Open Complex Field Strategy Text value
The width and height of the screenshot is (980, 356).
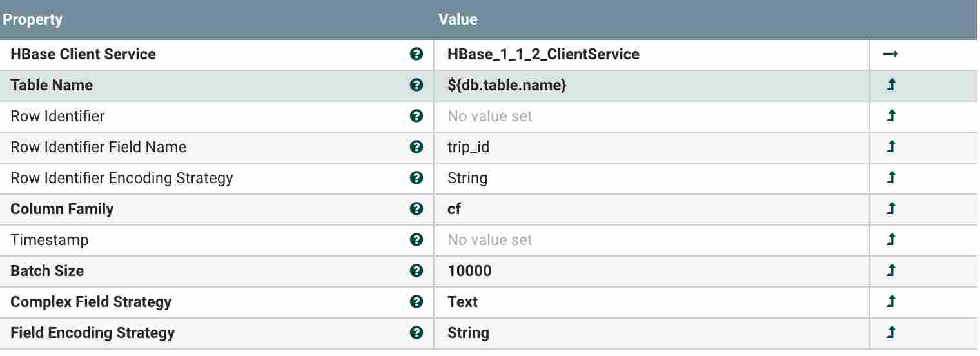(463, 302)
